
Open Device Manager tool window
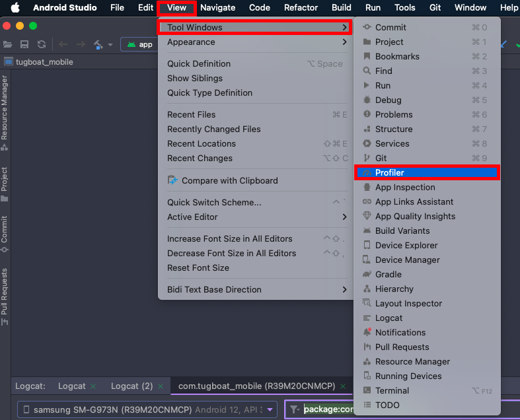point(427,260)
